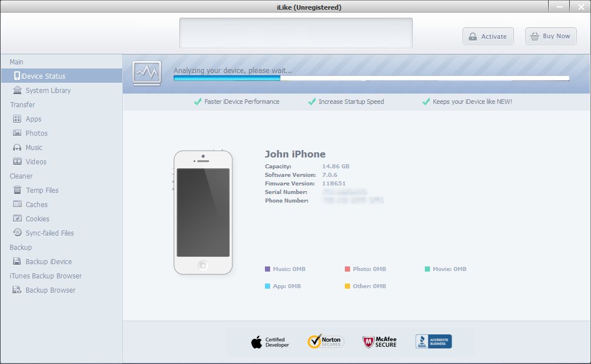591x364 pixels.
Task: Click the BBB Accredited Business badge
Action: pos(433,341)
